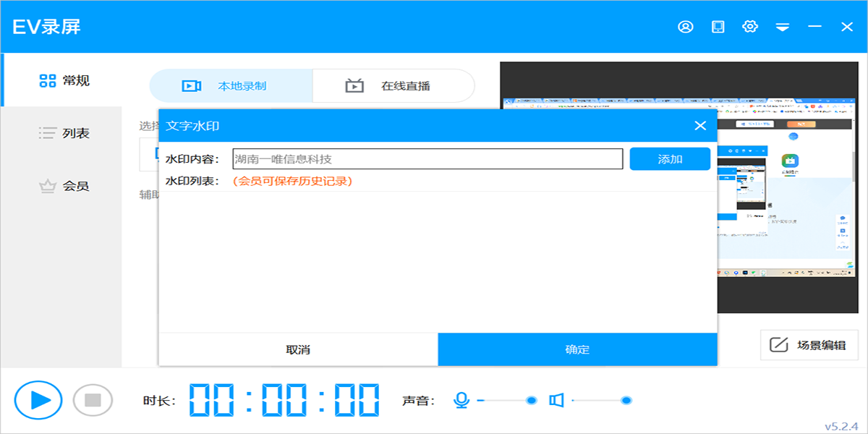Open the user account icon
This screenshot has width=868, height=434.
(x=685, y=26)
